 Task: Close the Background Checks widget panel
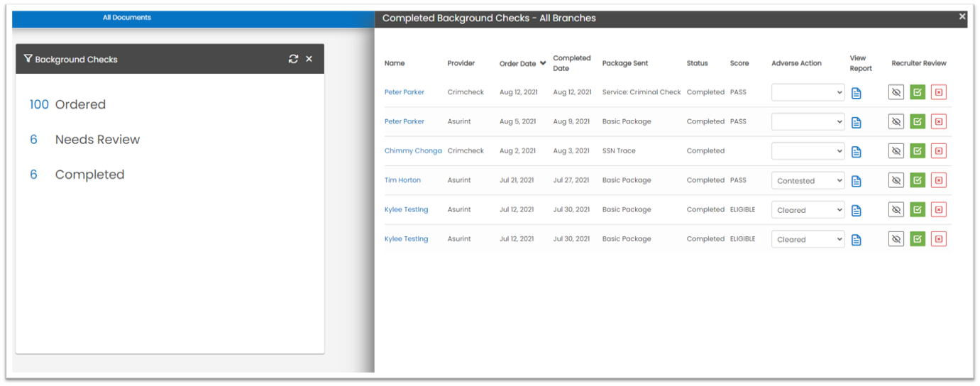(309, 59)
